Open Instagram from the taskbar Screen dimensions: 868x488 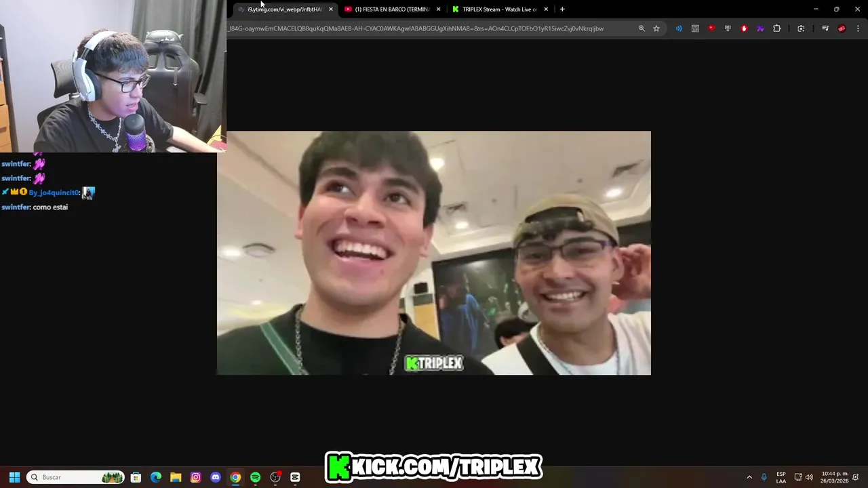(x=195, y=477)
